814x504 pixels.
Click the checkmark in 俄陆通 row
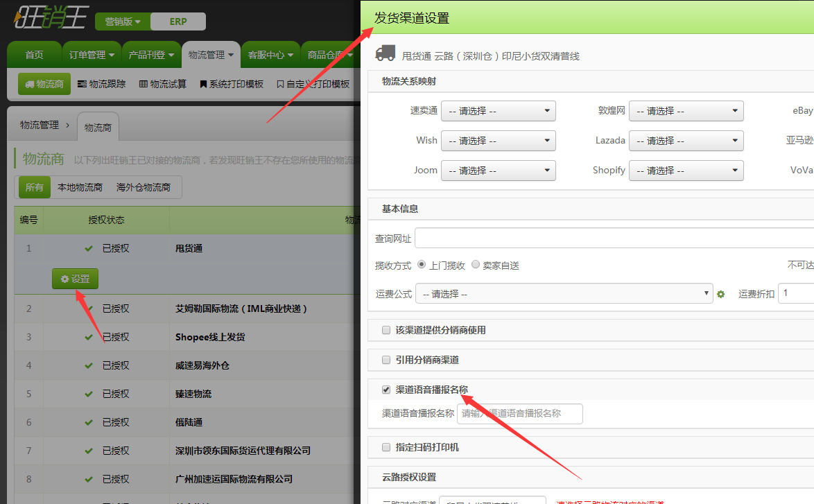pyautogui.click(x=89, y=423)
